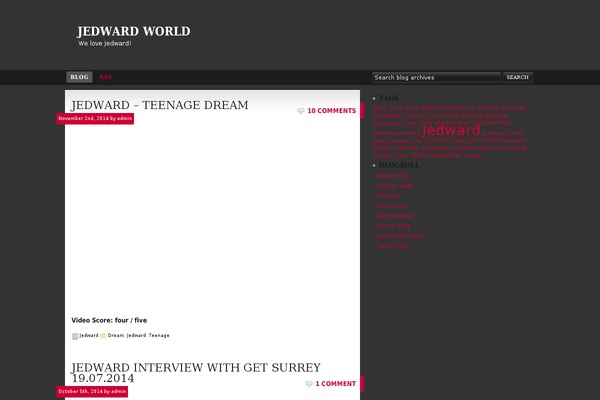Select the Song tag
This screenshot has width=600, height=400.
coord(518,148)
